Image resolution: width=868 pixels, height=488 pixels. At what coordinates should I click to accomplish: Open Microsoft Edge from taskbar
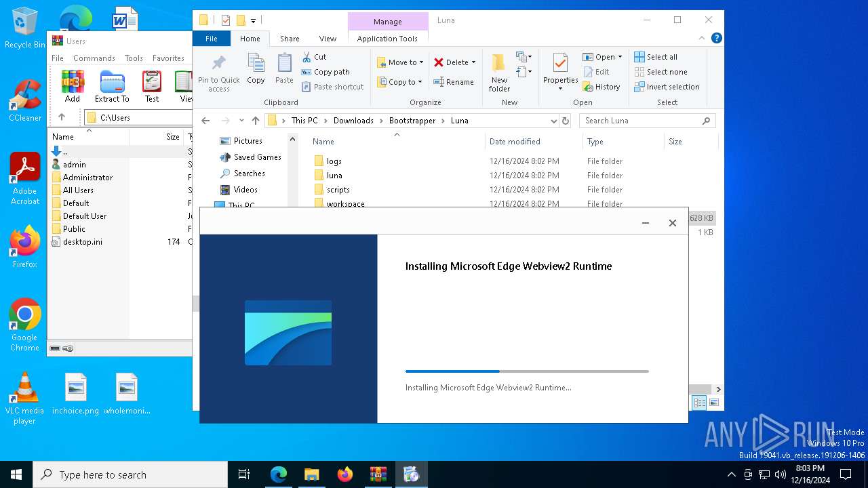click(x=279, y=474)
